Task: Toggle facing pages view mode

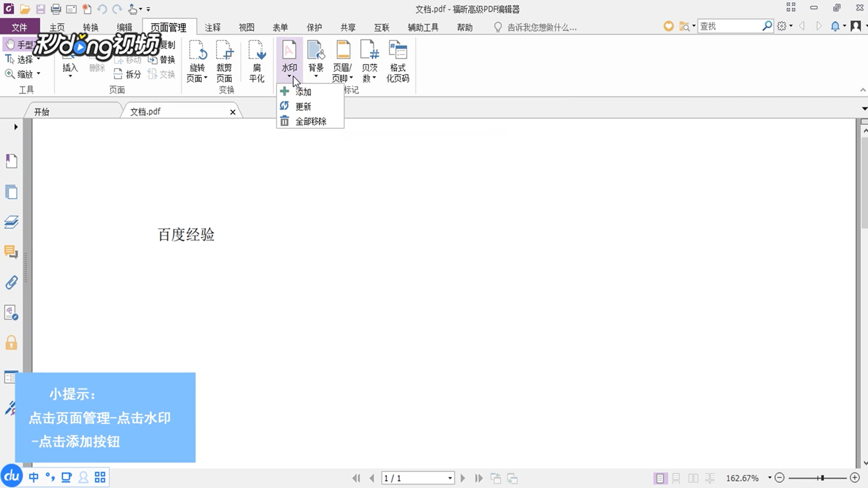Action: [693, 478]
